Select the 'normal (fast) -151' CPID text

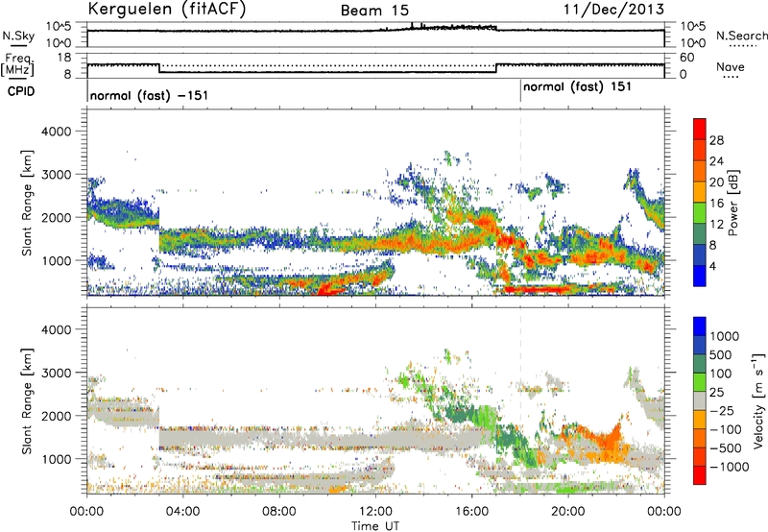[x=150, y=95]
